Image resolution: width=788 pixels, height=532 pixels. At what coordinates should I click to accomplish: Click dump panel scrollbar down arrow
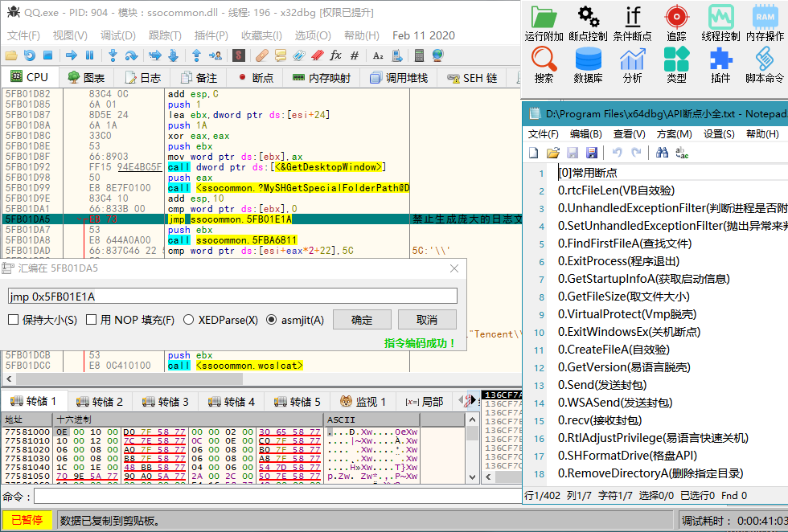(x=473, y=477)
